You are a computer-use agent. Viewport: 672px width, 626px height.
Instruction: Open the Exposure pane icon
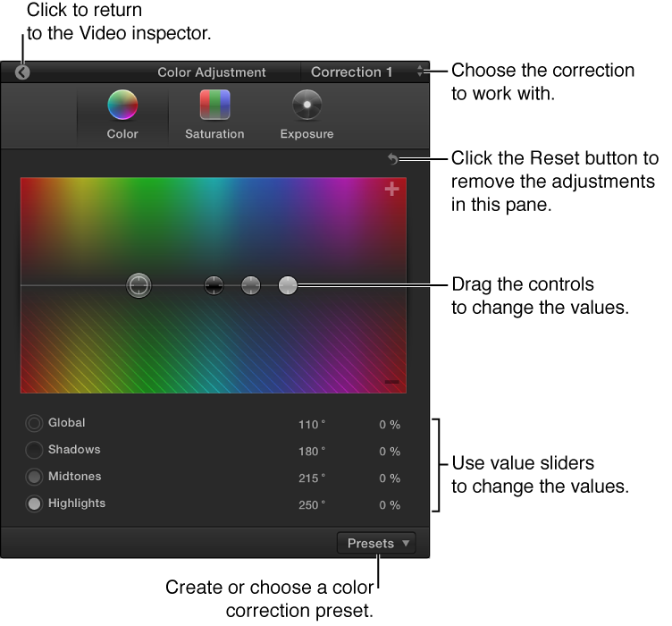click(307, 105)
